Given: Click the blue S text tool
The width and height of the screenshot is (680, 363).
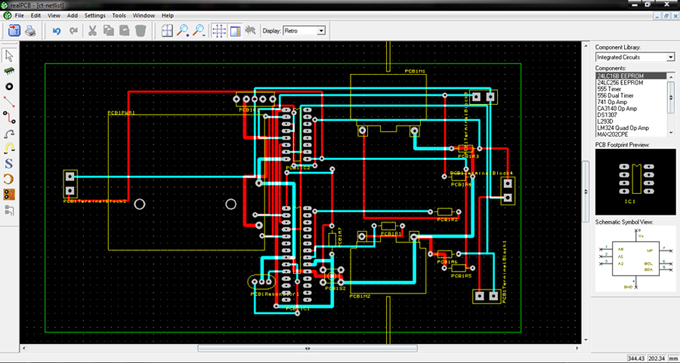Looking at the screenshot, I should point(9,164).
